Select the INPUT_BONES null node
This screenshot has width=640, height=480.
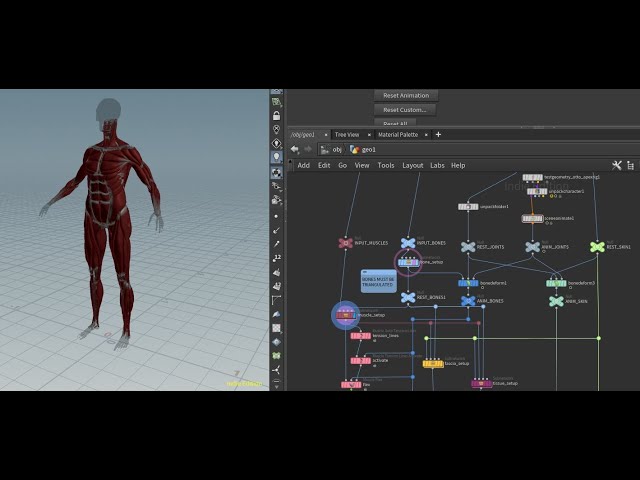pos(408,243)
